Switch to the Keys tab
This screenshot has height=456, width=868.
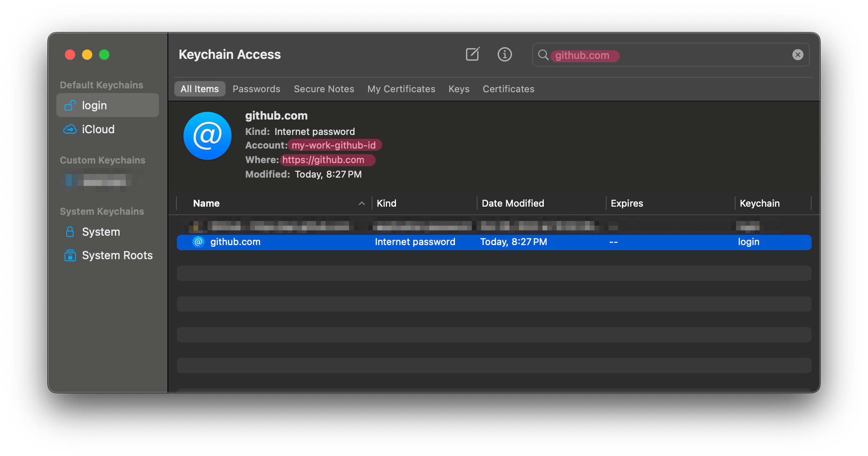point(459,89)
